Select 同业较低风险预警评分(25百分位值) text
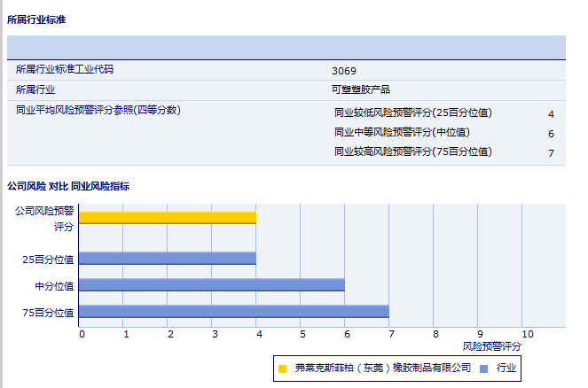The image size is (588, 388). click(412, 113)
